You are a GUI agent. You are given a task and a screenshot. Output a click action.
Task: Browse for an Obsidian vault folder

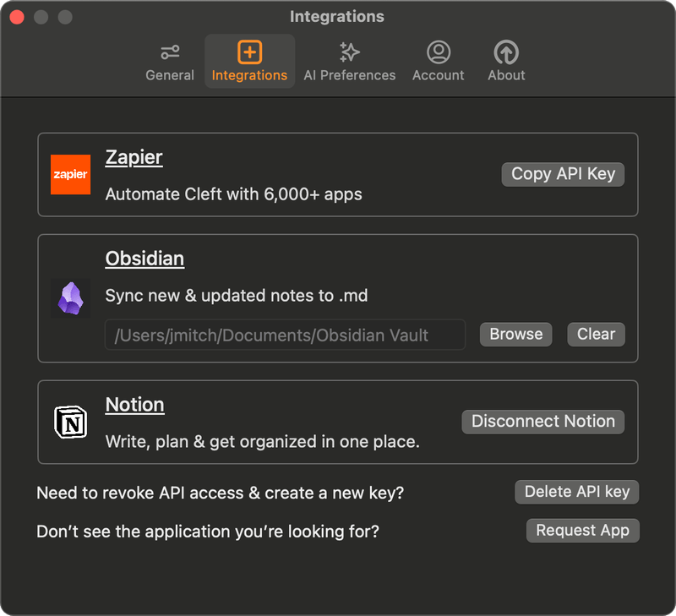coord(515,334)
